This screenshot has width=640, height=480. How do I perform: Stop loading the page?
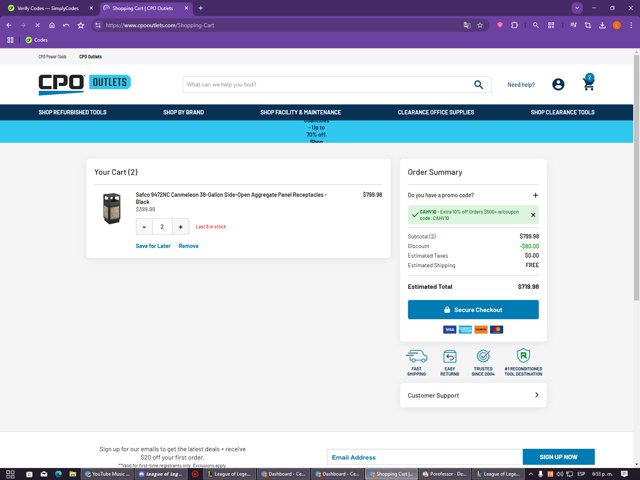pyautogui.click(x=37, y=25)
